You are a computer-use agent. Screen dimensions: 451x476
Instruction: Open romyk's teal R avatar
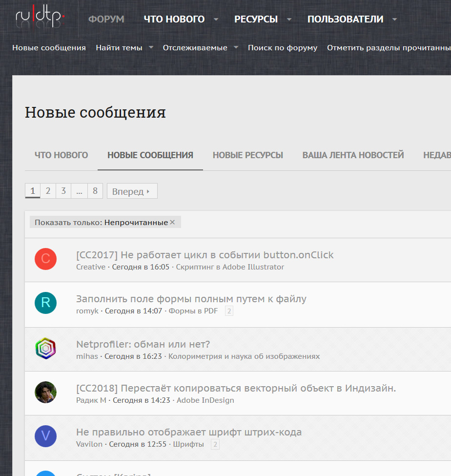pyautogui.click(x=45, y=303)
